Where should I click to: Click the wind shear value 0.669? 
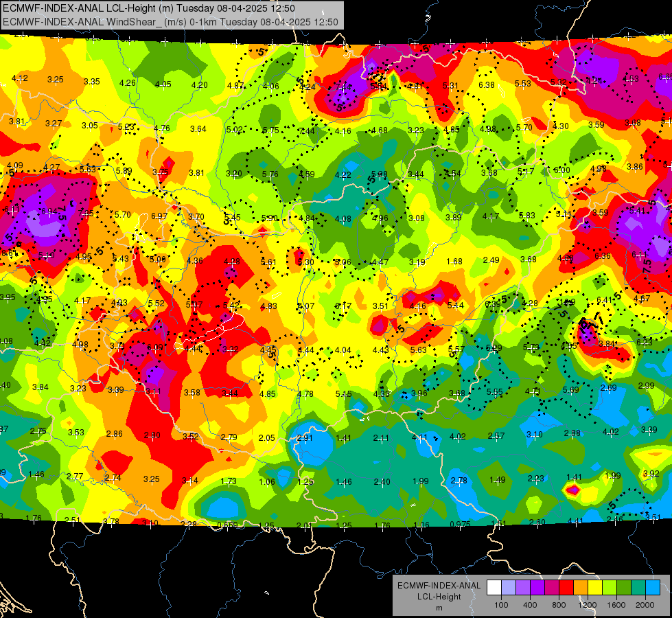click(227, 525)
